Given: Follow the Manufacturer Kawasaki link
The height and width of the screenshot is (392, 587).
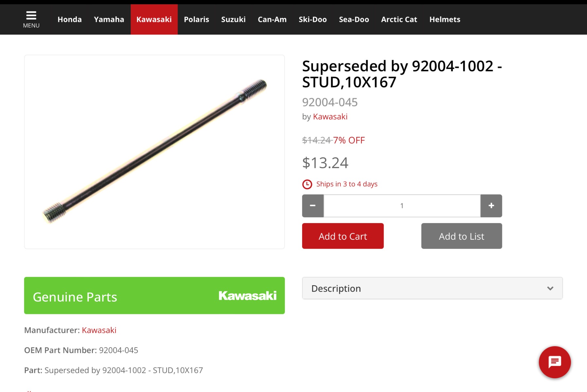Looking at the screenshot, I should click(99, 330).
